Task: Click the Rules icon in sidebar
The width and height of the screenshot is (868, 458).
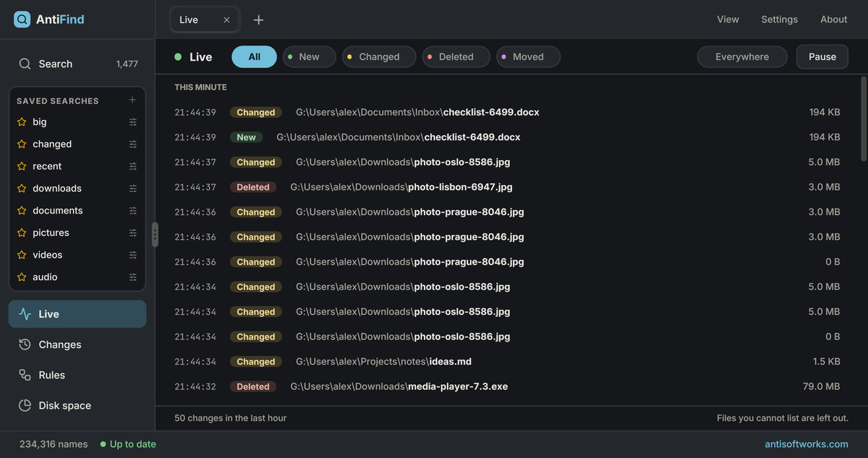Action: 25,375
